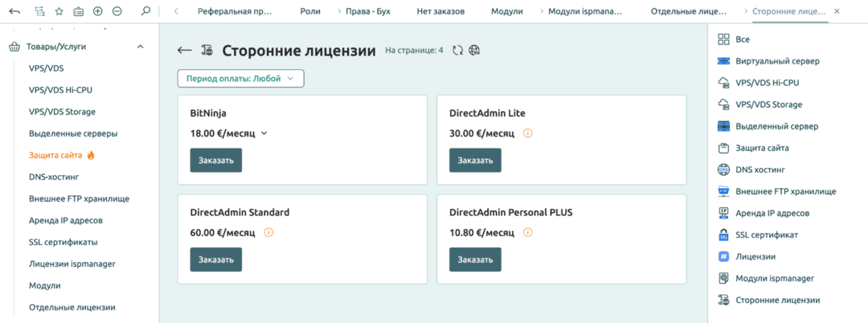868x323 pixels.
Task: Close the Сторонние лицензии tab
Action: coord(837,11)
